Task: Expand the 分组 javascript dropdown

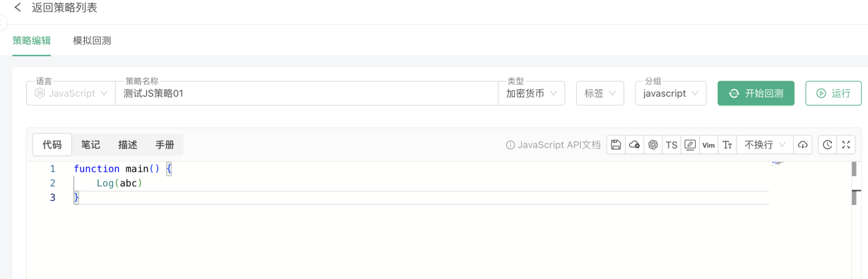Action: [x=670, y=93]
